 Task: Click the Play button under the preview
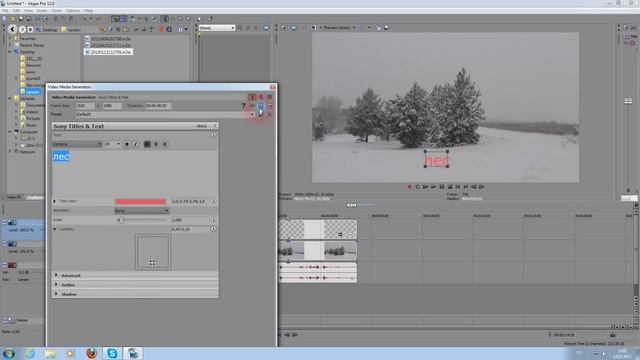coord(433,187)
